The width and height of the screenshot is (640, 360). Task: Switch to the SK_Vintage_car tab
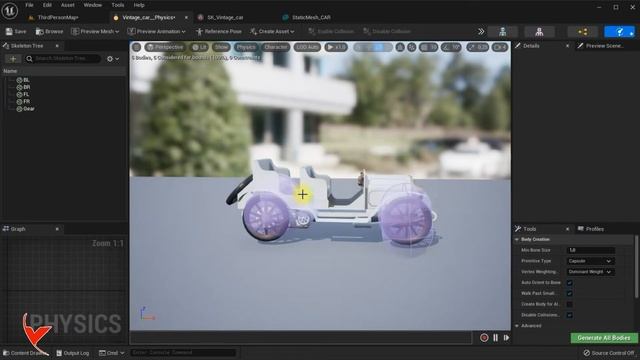[x=225, y=18]
